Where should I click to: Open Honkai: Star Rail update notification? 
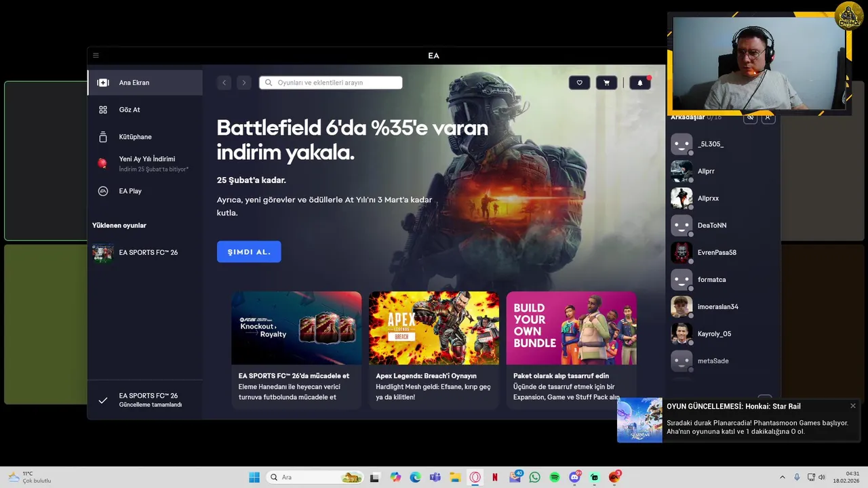[x=738, y=420]
